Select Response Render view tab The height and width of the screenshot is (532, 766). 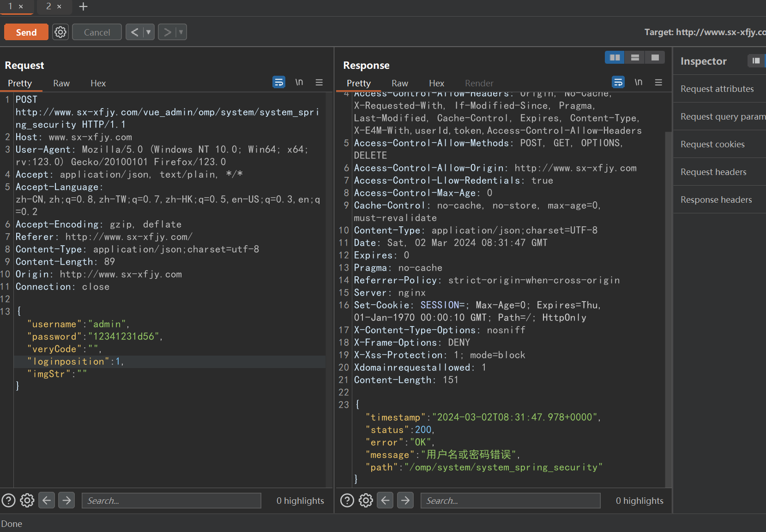pos(479,83)
